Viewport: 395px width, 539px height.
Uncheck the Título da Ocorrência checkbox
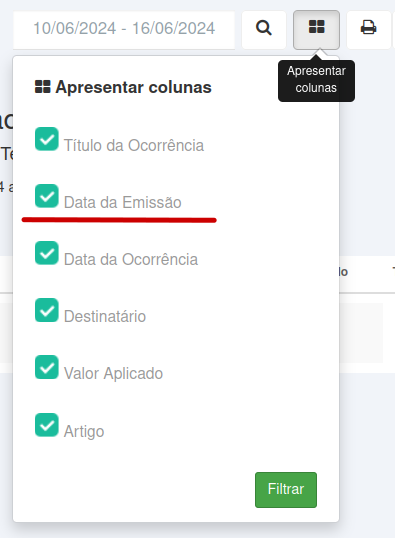pyautogui.click(x=47, y=139)
